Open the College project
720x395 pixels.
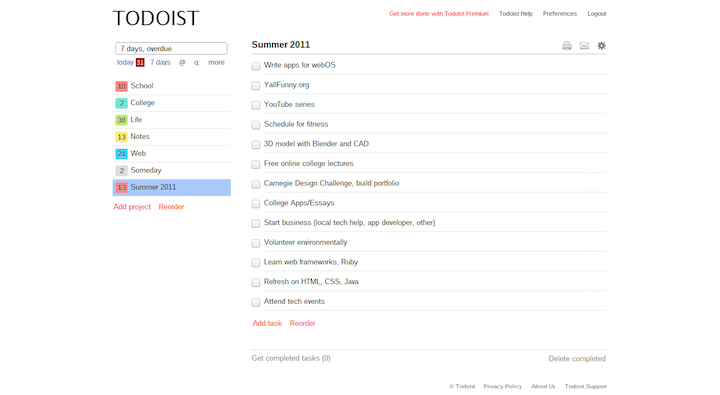pos(172,103)
